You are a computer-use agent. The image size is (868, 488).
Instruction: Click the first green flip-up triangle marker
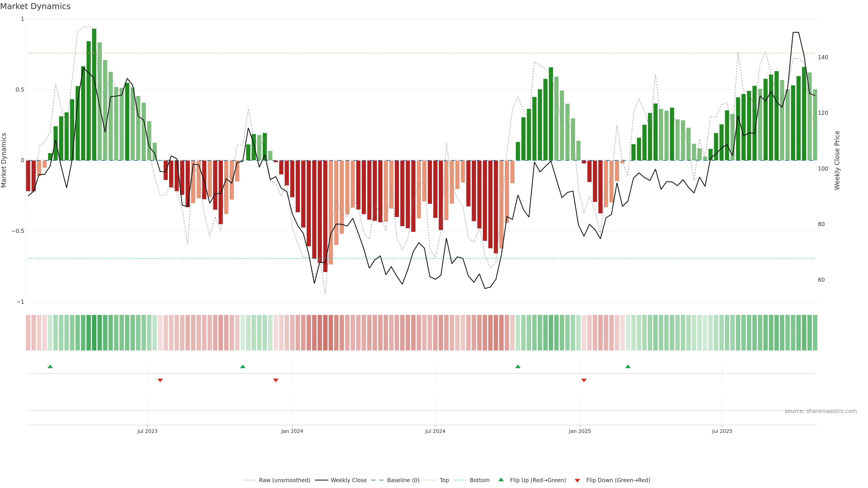(x=50, y=366)
